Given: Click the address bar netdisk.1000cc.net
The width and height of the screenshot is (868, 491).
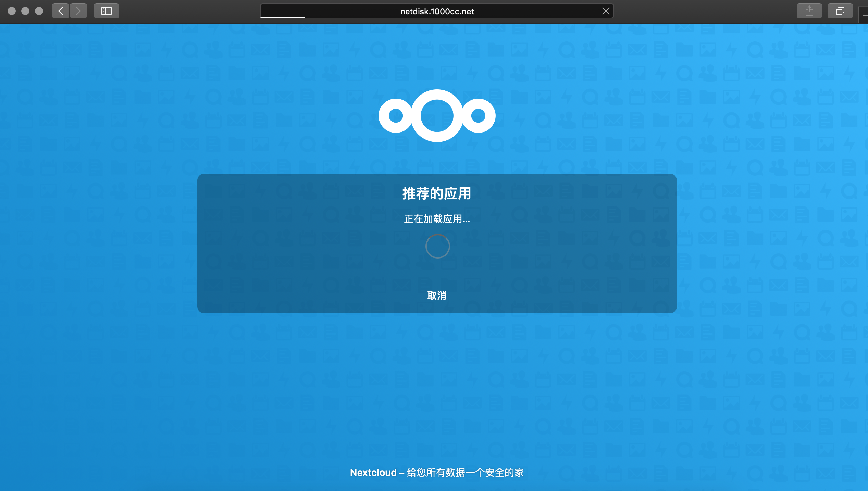Looking at the screenshot, I should pyautogui.click(x=437, y=11).
